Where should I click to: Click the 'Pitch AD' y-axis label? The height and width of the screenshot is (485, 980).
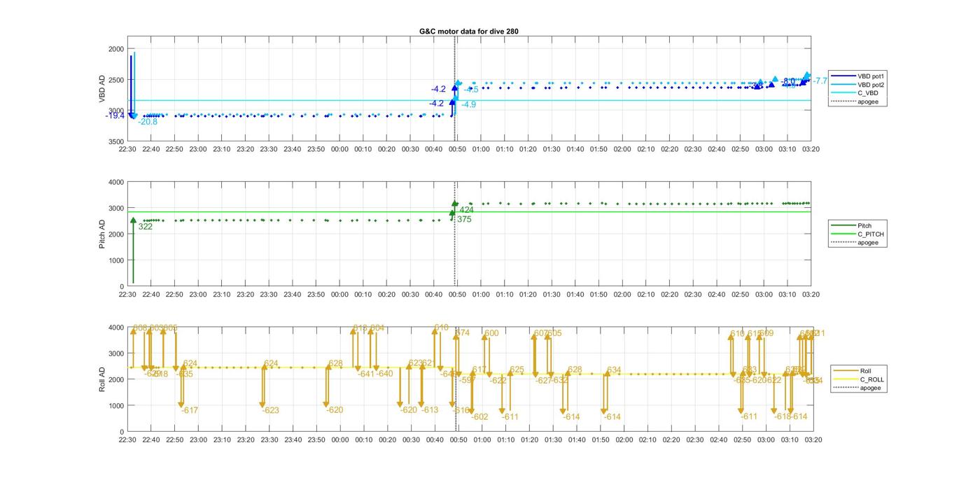tap(102, 234)
